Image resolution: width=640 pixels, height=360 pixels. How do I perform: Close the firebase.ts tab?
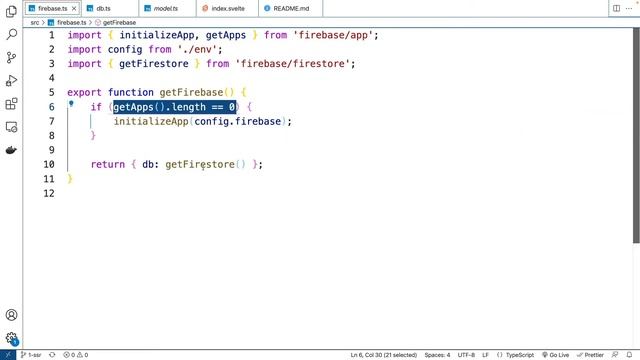74,8
